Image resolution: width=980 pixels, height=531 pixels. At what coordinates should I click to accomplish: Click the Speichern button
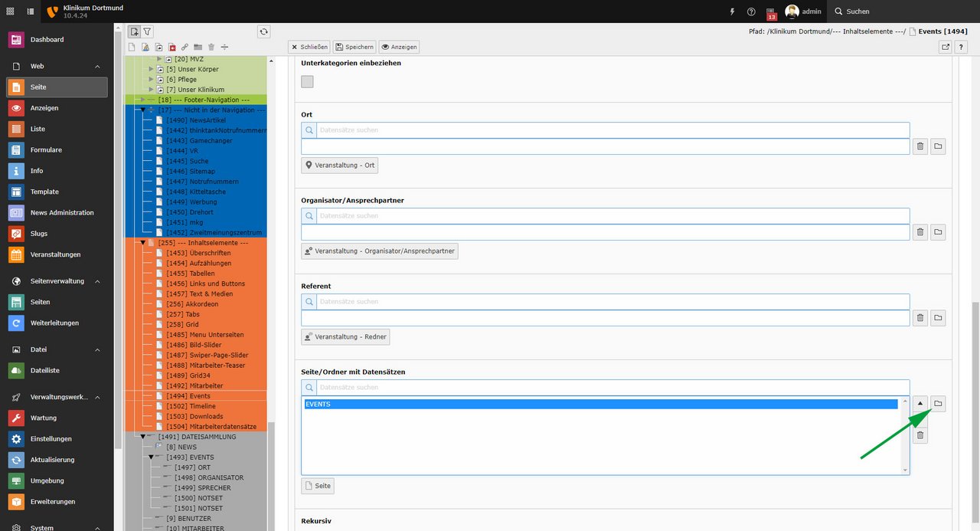[x=354, y=47]
